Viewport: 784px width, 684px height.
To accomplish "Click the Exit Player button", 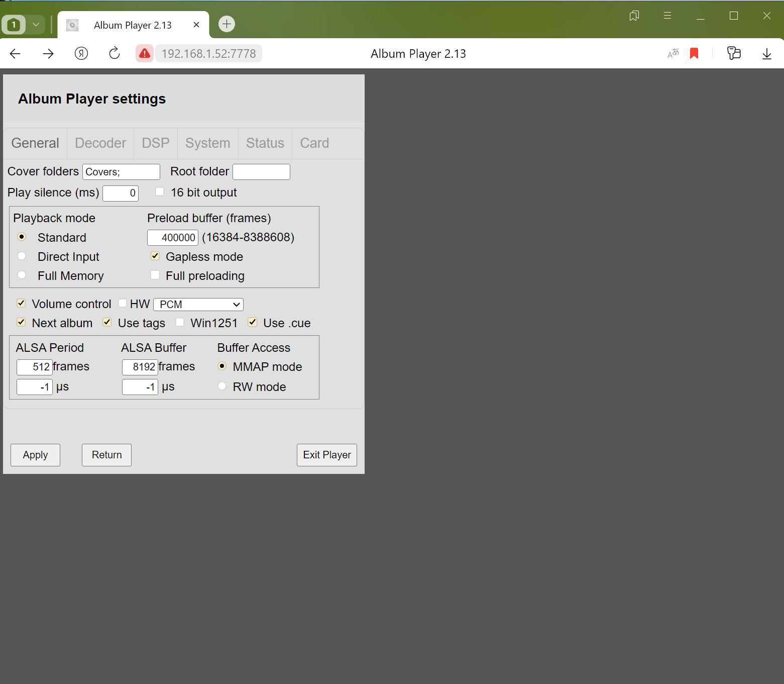I will [x=327, y=455].
